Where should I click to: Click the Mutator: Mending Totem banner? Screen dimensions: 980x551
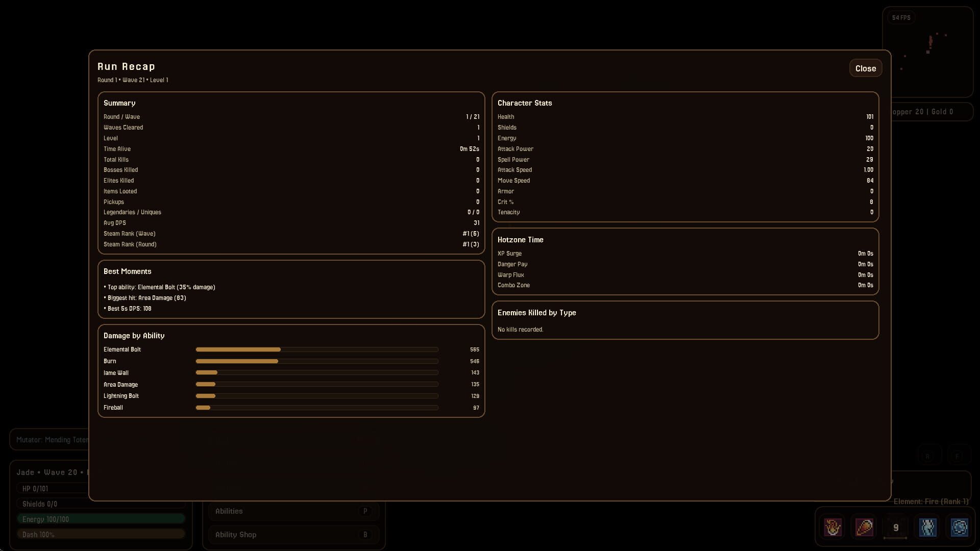tap(51, 439)
